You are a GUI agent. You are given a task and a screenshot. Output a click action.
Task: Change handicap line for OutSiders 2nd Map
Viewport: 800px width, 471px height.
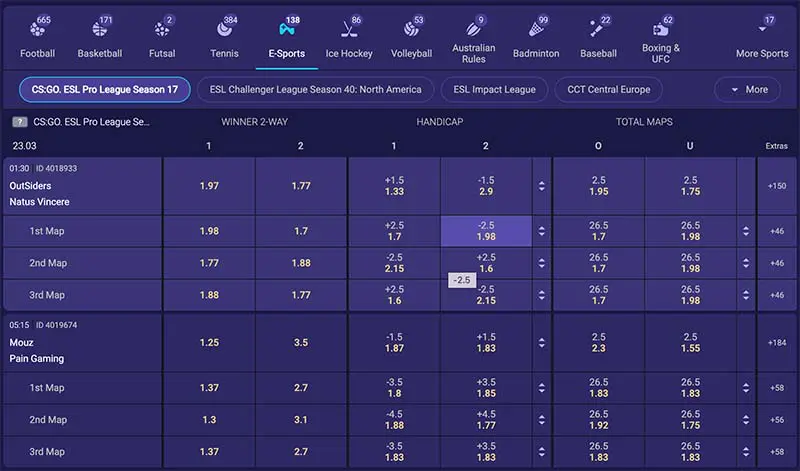[x=542, y=263]
